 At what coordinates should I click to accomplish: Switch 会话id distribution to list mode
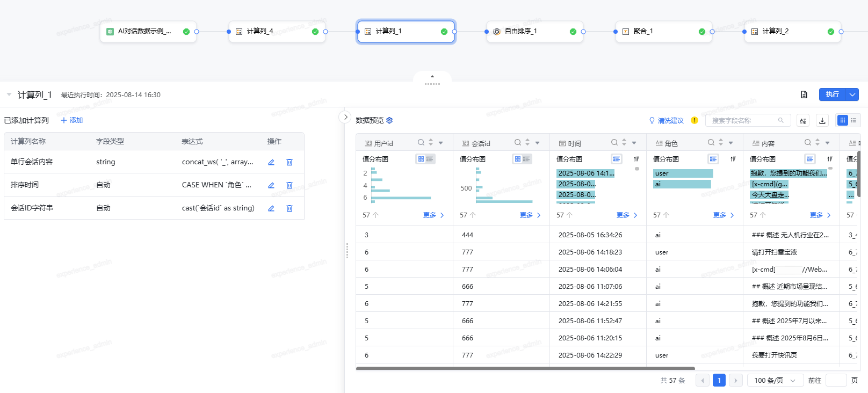pyautogui.click(x=526, y=159)
